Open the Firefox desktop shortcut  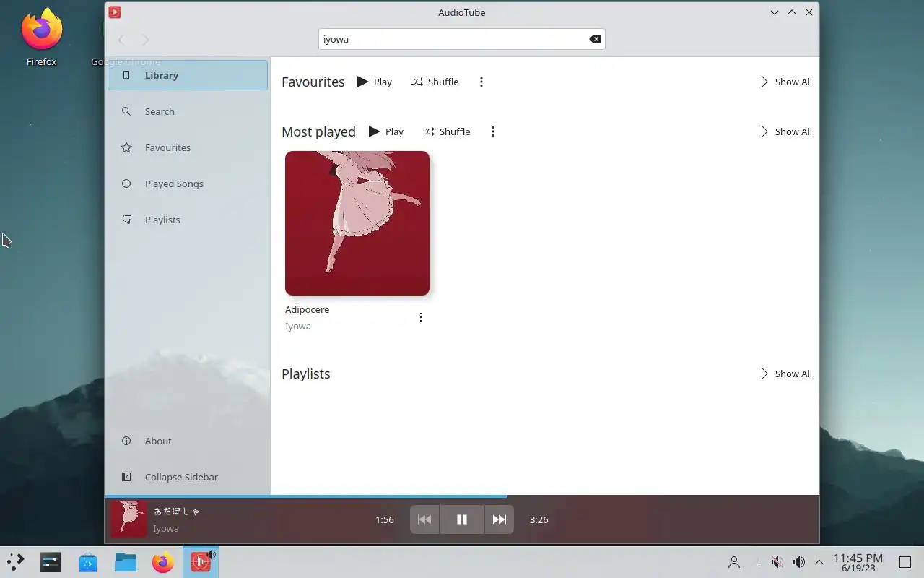pos(41,36)
